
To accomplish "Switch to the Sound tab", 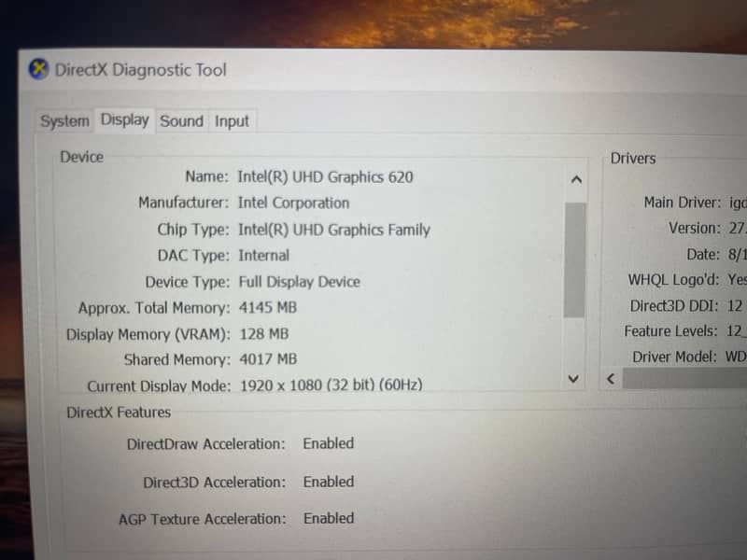I will 181,120.
